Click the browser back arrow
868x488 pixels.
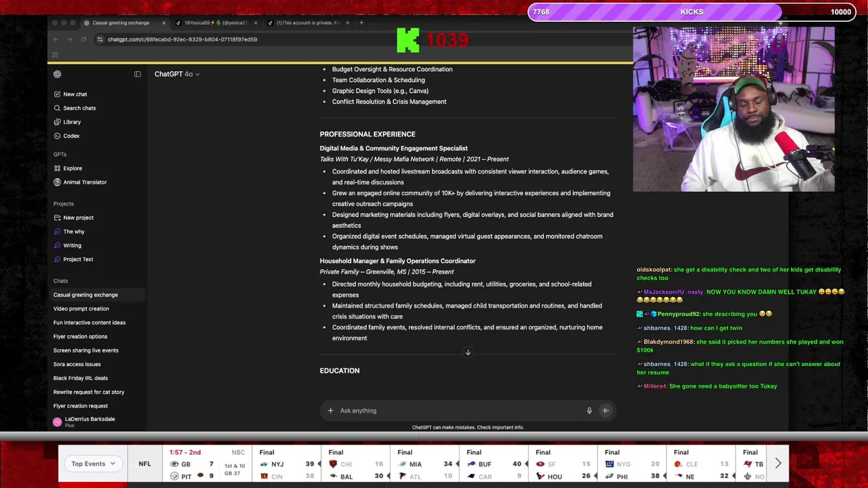[56, 39]
